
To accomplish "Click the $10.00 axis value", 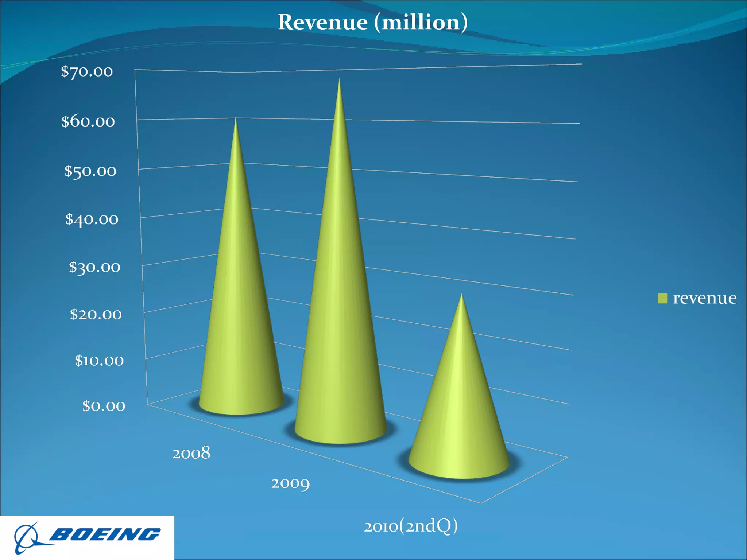I will [99, 361].
